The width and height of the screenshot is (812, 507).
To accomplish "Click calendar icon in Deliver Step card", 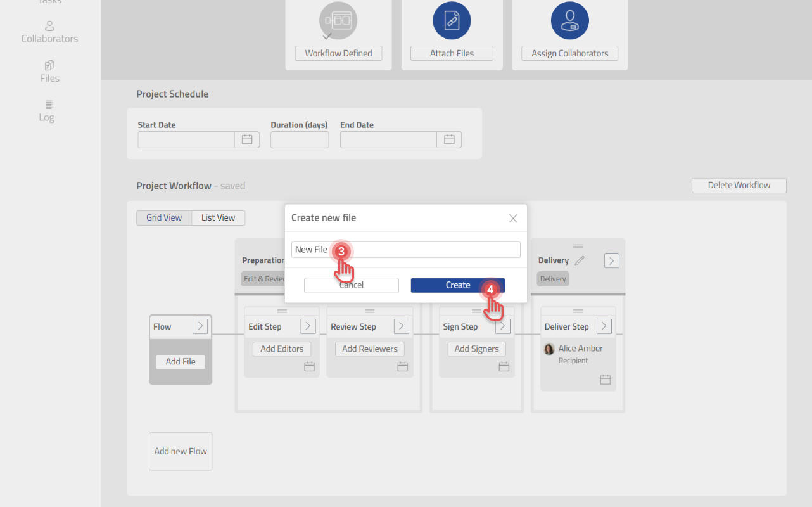I will point(605,380).
